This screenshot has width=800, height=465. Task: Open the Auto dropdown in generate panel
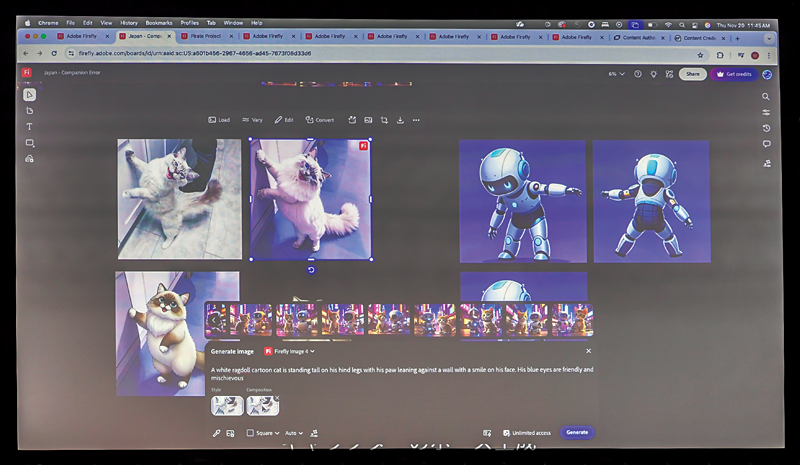(x=294, y=433)
